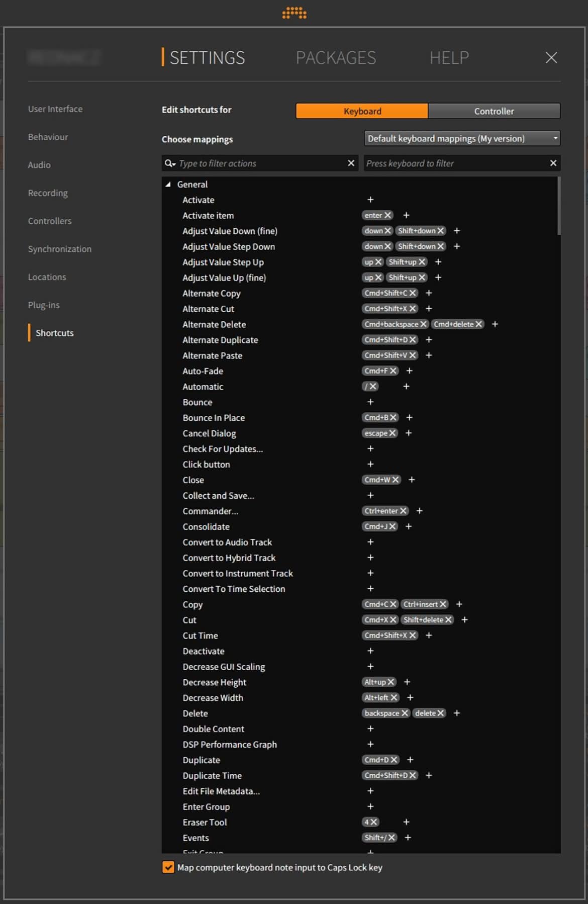The width and height of the screenshot is (588, 904).
Task: Remove Cmd+backspace from Alternate Delete
Action: tap(423, 324)
